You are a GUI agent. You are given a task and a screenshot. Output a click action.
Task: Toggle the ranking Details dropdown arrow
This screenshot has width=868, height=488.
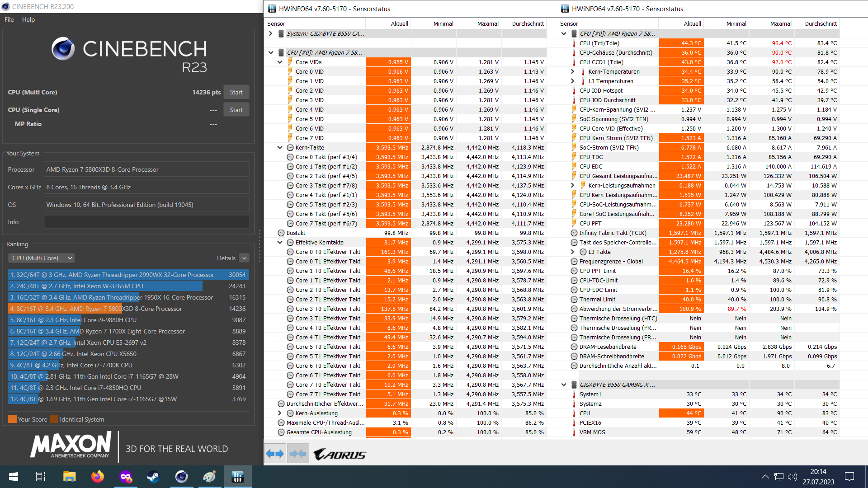244,258
